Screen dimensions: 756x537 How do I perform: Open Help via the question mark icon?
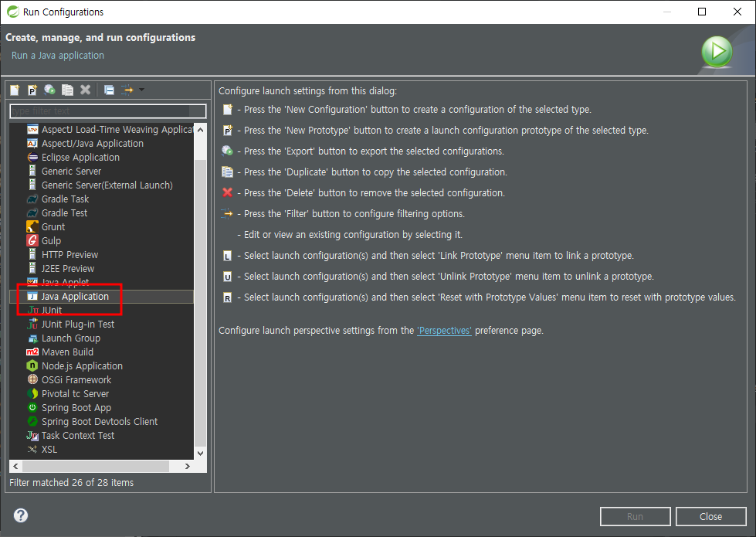tap(21, 515)
